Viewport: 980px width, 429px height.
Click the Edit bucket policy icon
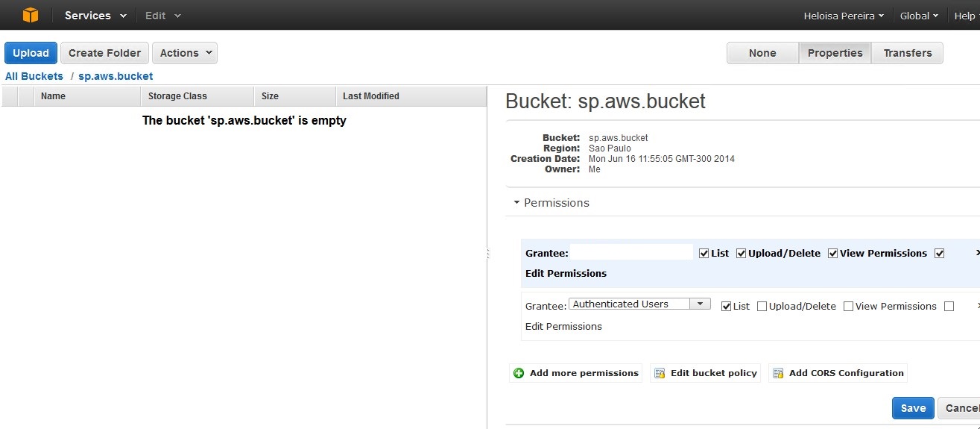click(x=660, y=373)
